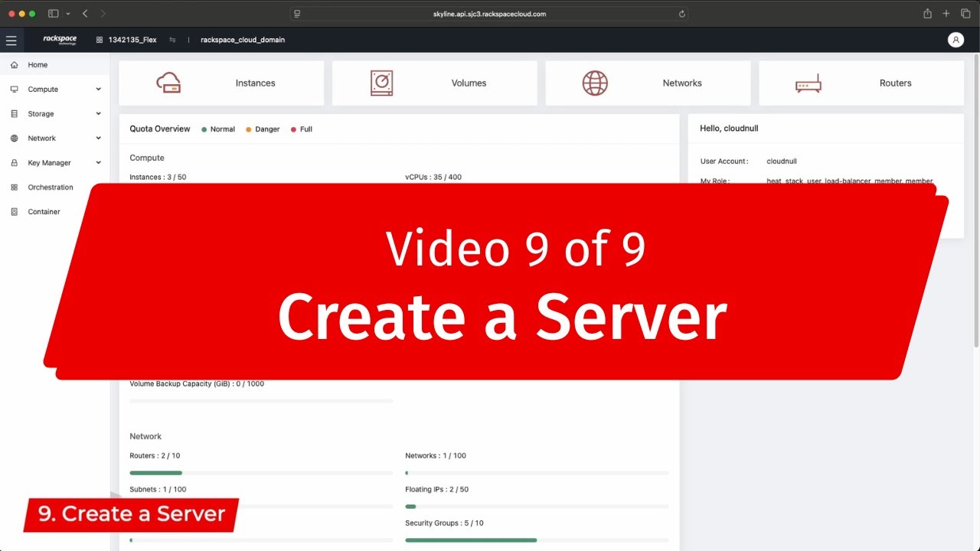This screenshot has width=980, height=551.
Task: Click the Orchestration grid icon
Action: coord(14,187)
